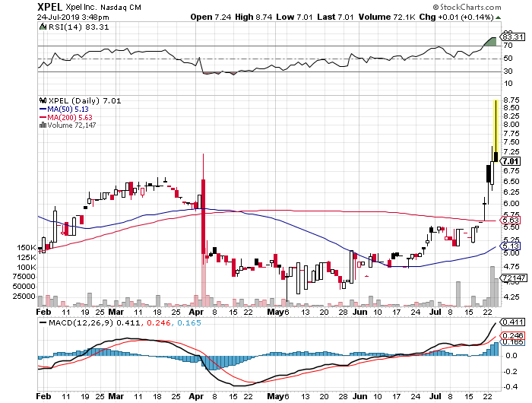Click the RSI legend icon beside RSI(14)

pos(43,27)
